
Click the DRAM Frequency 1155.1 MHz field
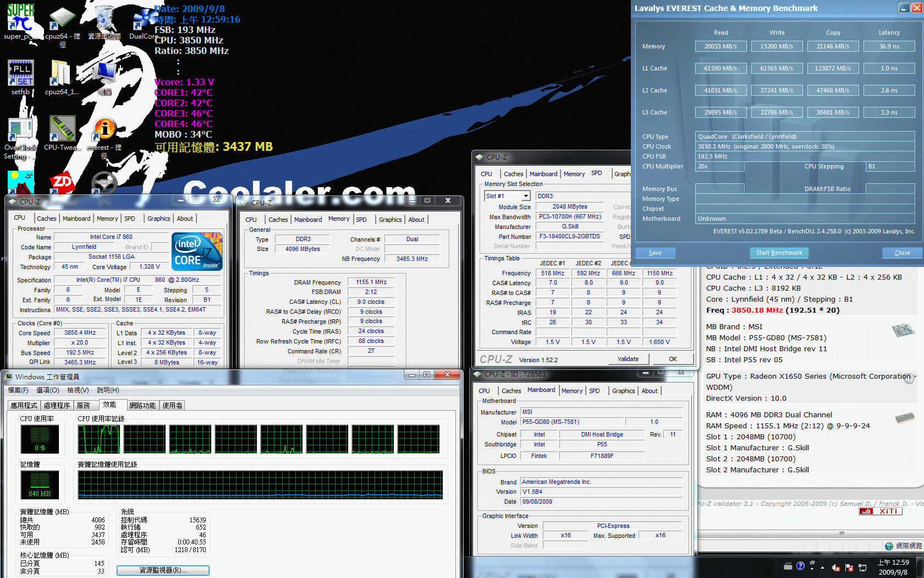(371, 282)
